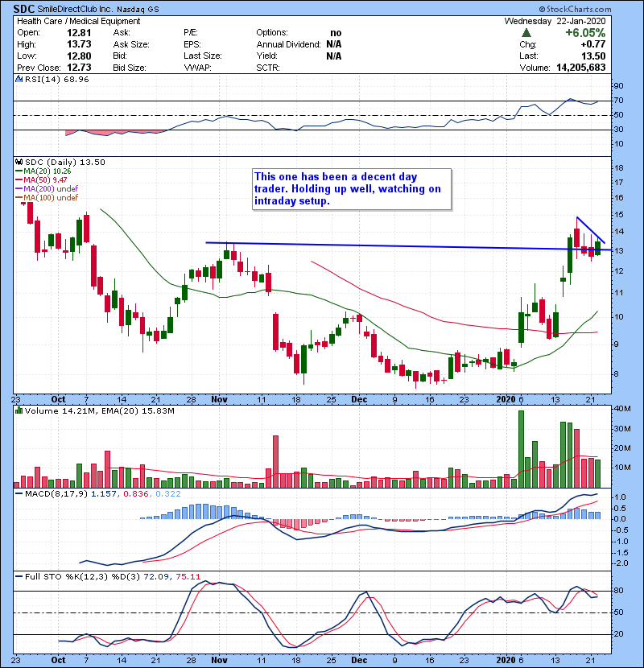
Task: Click the VWAP: label
Action: click(x=198, y=68)
